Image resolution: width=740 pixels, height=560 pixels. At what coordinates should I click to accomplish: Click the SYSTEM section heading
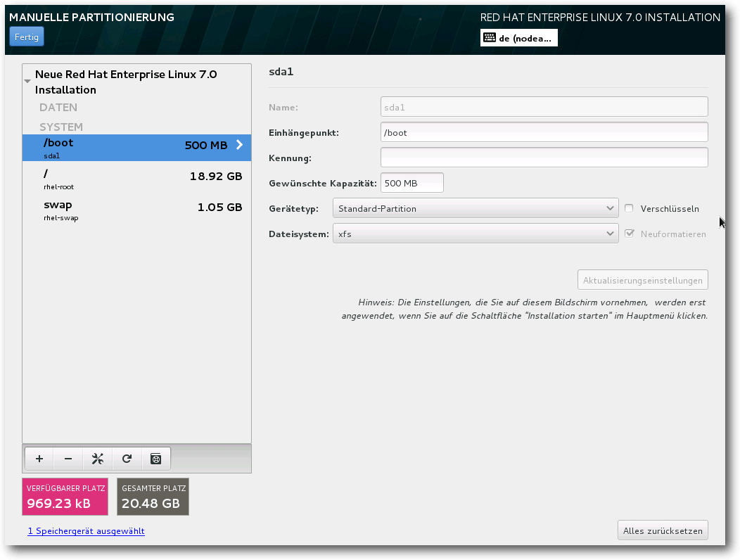61,127
